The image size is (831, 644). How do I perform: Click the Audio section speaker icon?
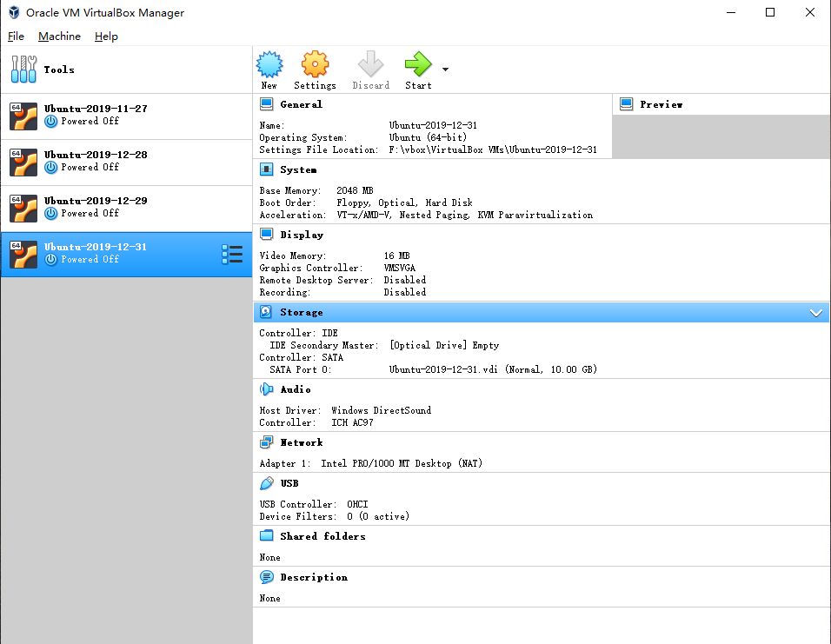(x=266, y=389)
